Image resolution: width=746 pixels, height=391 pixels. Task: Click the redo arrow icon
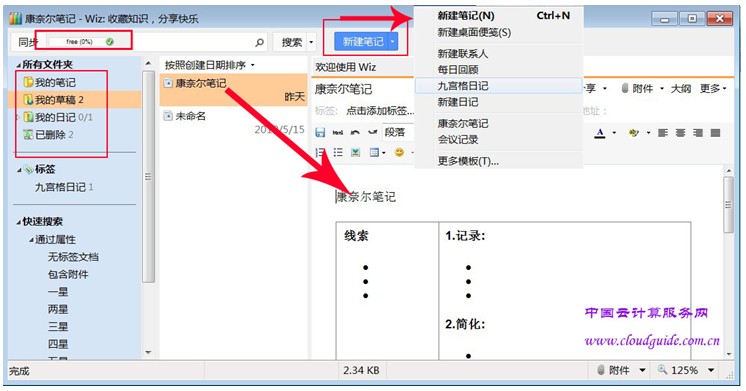pyautogui.click(x=373, y=133)
